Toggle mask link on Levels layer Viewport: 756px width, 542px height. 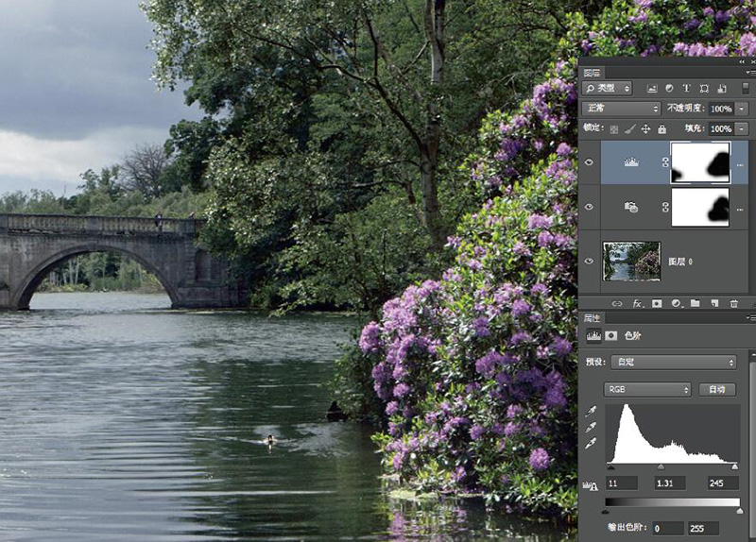pyautogui.click(x=665, y=162)
